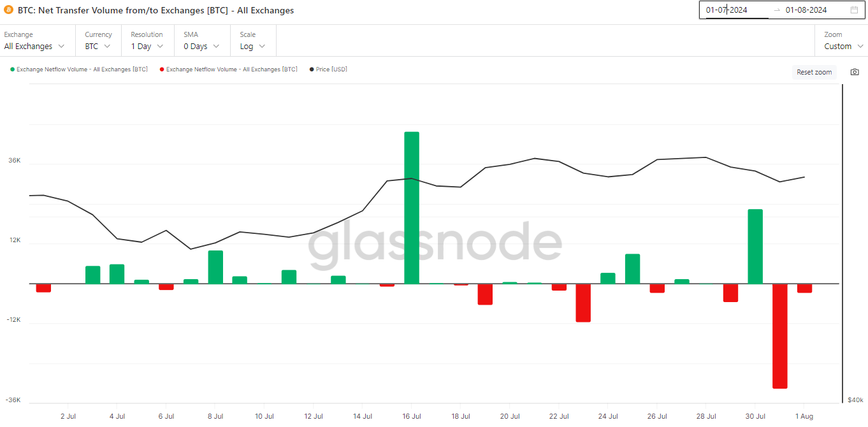Click the red bar on 23 Jul

click(x=583, y=303)
